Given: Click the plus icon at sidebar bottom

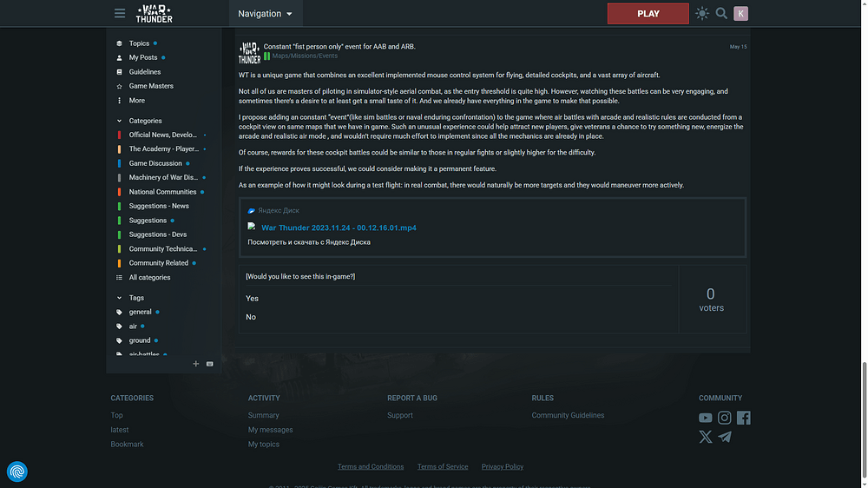Looking at the screenshot, I should click(x=195, y=364).
